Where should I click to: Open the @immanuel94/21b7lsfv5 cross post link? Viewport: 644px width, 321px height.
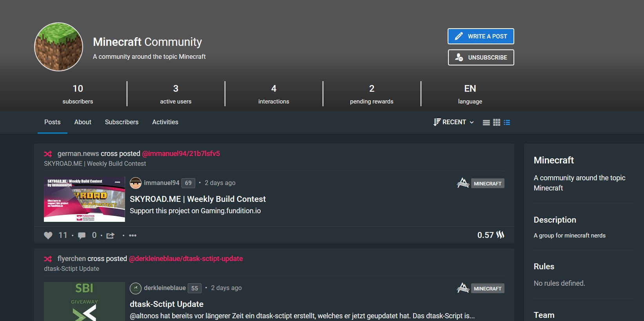pyautogui.click(x=181, y=154)
